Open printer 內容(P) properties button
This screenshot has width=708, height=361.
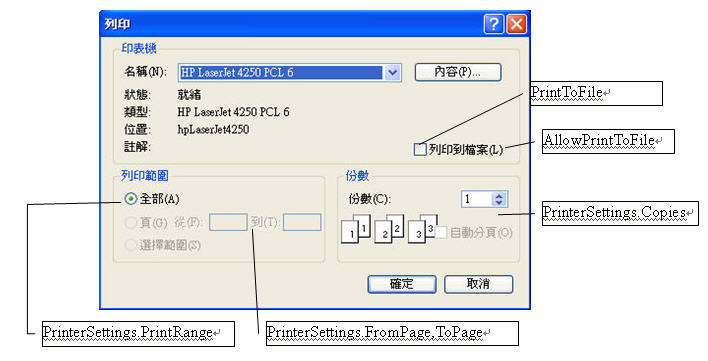tap(457, 72)
